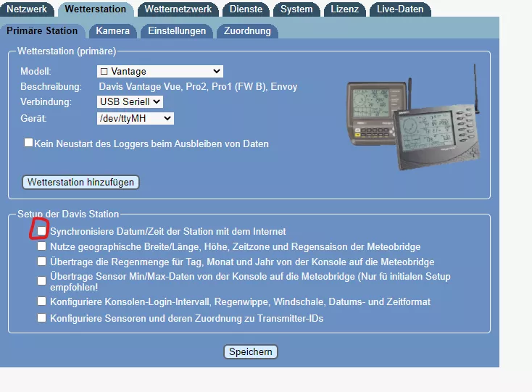
Task: Click the Davis Vantage console image
Action: (413, 117)
